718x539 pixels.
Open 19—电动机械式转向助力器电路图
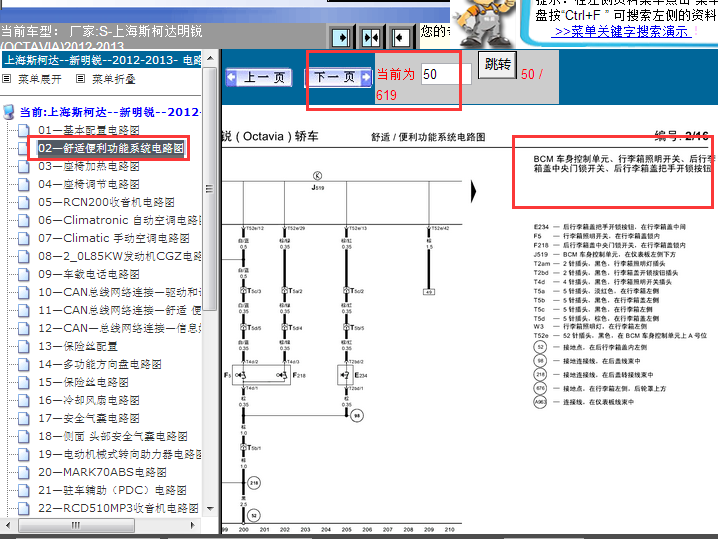[120, 454]
